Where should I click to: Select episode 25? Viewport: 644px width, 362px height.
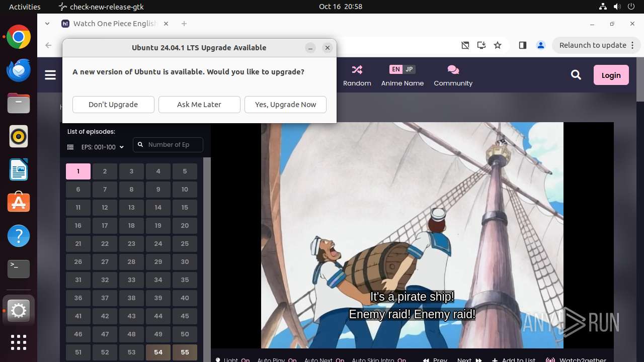tap(185, 244)
